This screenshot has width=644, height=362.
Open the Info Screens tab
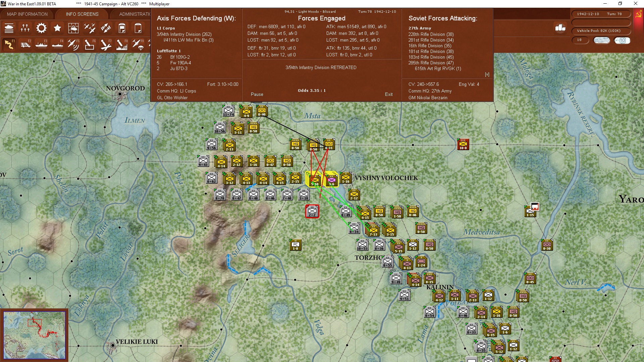click(82, 14)
